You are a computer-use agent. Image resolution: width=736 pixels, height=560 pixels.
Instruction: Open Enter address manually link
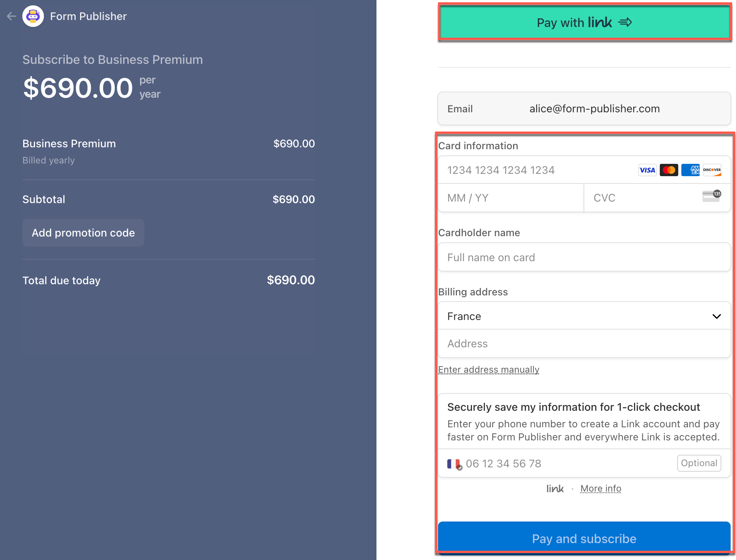click(x=488, y=370)
